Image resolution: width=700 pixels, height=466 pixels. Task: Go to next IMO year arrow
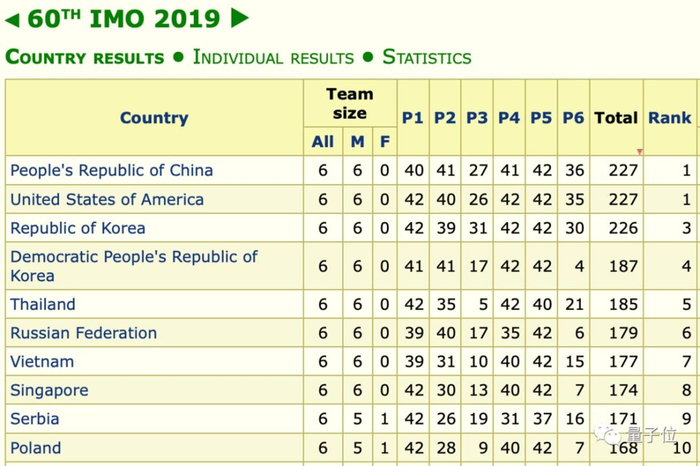(239, 18)
